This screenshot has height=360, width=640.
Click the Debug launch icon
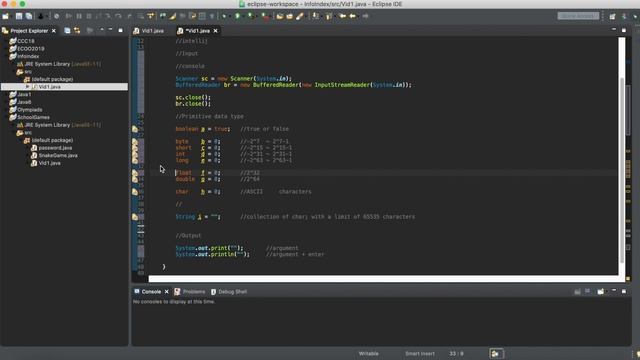pyautogui.click(x=223, y=16)
